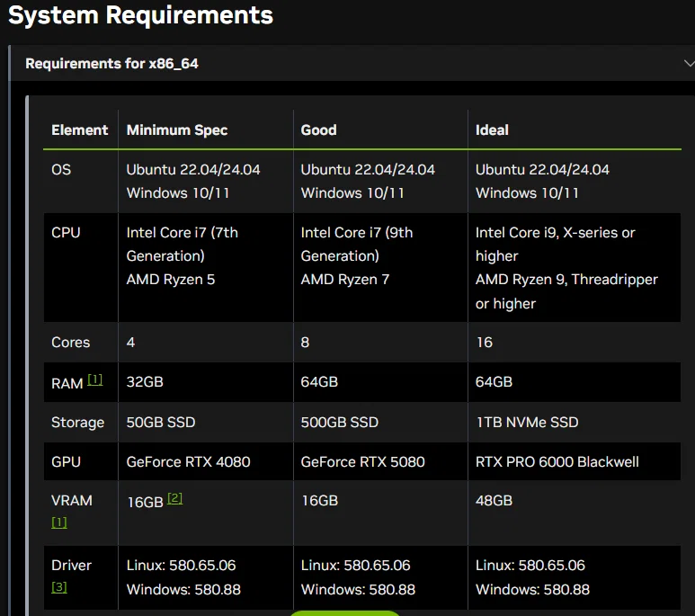This screenshot has height=616, width=695.
Task: Click Ideal column OS cell
Action: [574, 182]
